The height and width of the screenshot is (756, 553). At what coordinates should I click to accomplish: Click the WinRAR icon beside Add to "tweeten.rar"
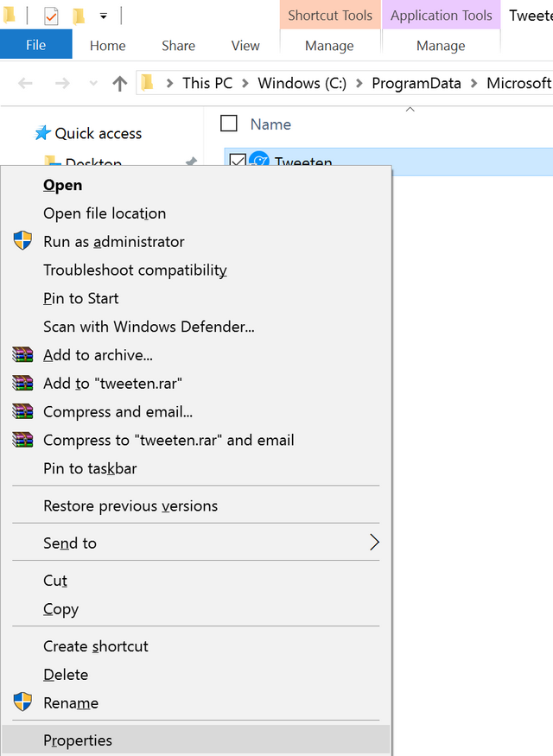point(22,383)
